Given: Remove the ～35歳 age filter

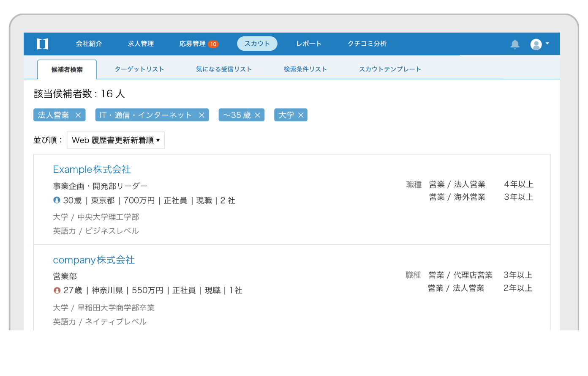Looking at the screenshot, I should [x=257, y=115].
